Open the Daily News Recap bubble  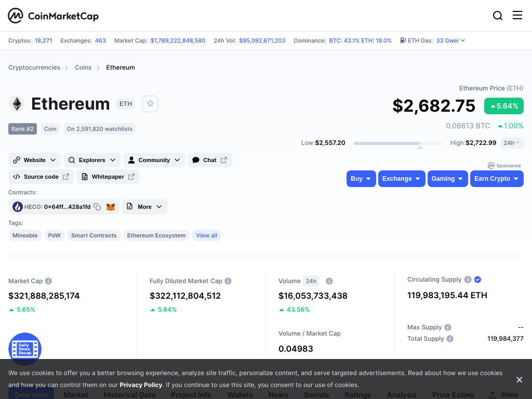coord(25,349)
